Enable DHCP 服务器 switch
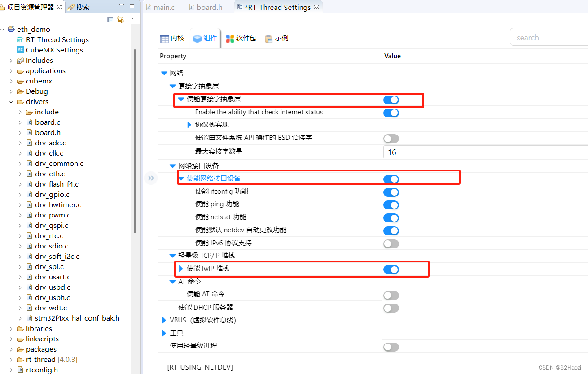 click(391, 308)
